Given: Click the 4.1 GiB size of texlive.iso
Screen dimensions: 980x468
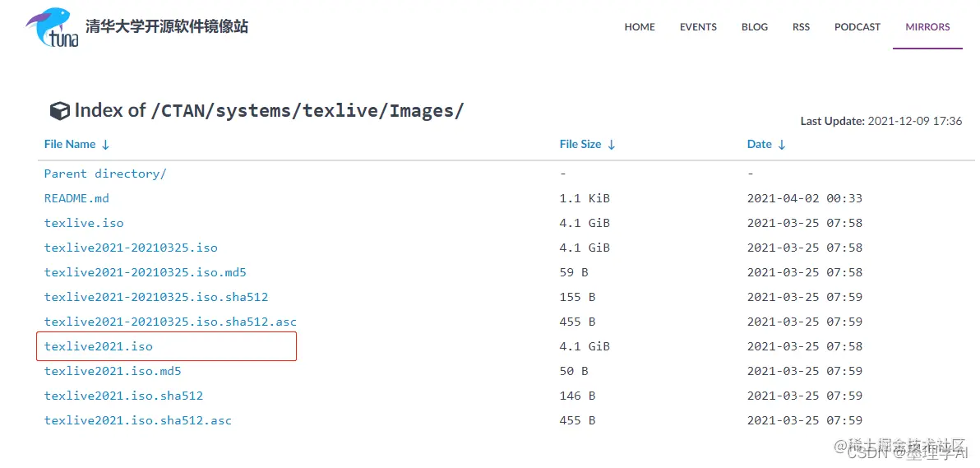Looking at the screenshot, I should pyautogui.click(x=585, y=223).
